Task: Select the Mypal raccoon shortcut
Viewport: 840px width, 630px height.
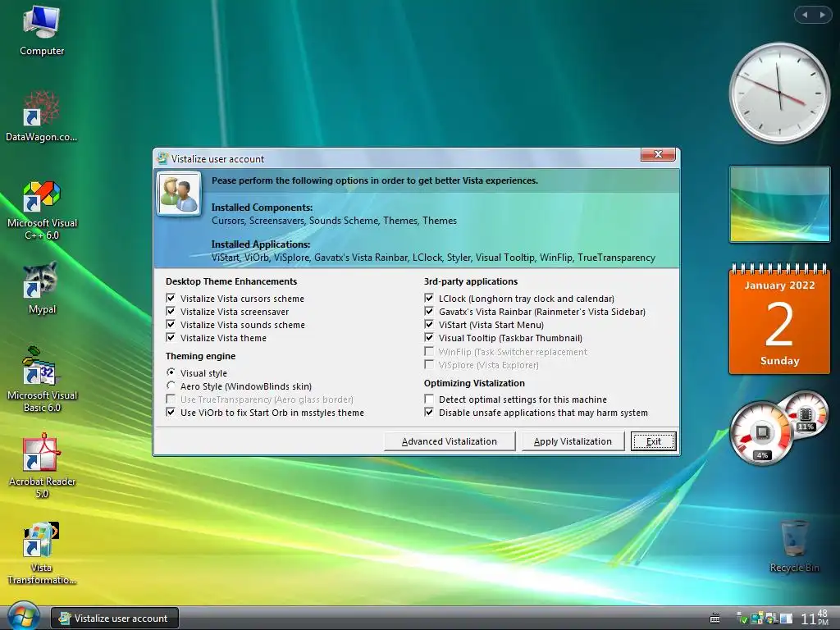Action: (x=41, y=288)
